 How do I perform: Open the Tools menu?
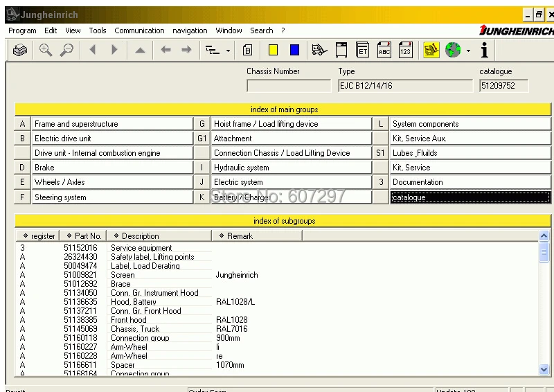click(x=98, y=30)
